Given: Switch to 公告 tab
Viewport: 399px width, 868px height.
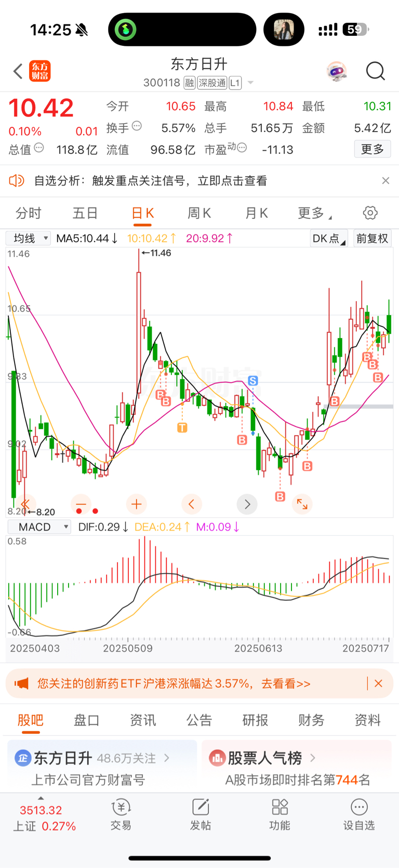Looking at the screenshot, I should click(x=199, y=720).
